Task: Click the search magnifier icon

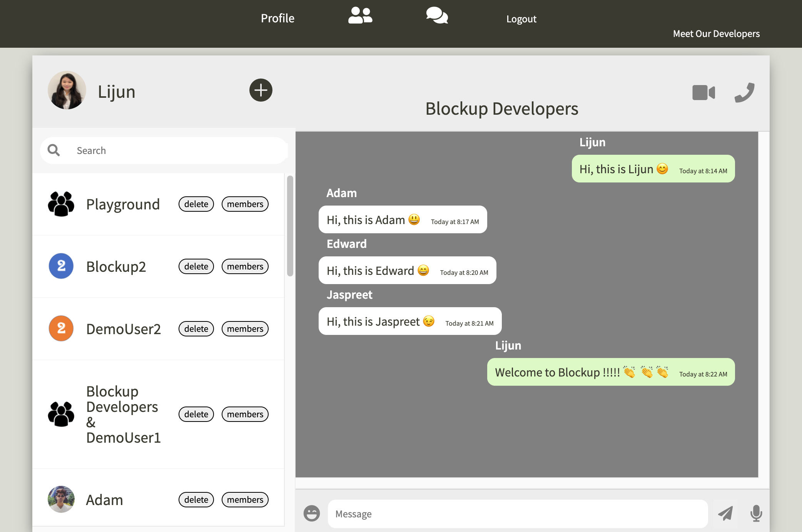Action: (x=54, y=150)
